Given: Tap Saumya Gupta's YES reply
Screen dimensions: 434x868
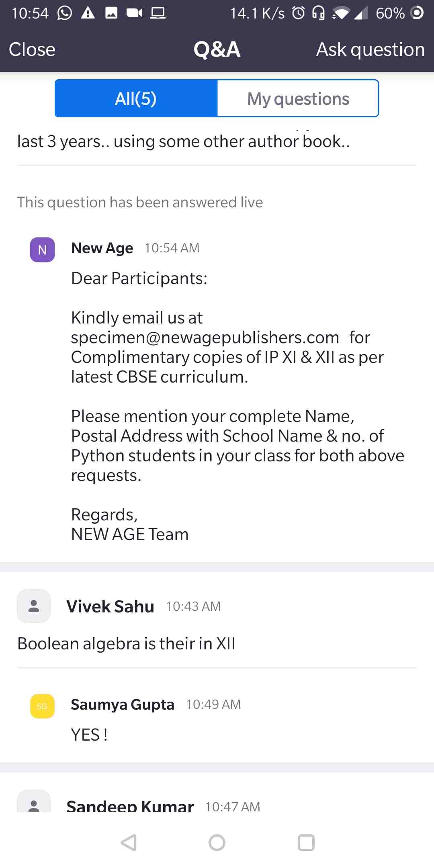Looking at the screenshot, I should 89,735.
